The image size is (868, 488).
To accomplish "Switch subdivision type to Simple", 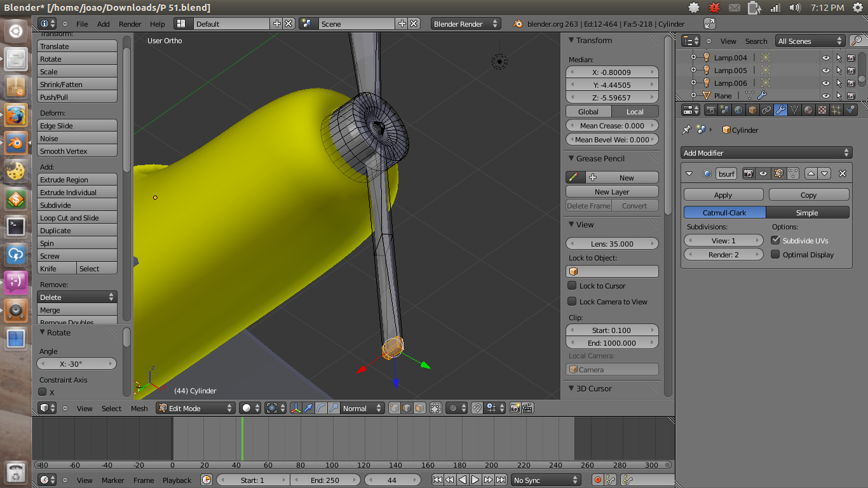I will (x=808, y=212).
